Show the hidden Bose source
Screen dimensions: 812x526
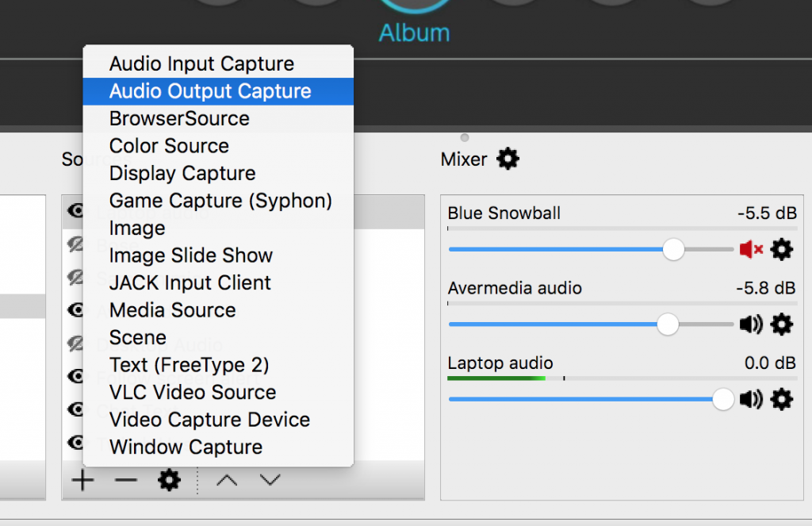tap(75, 244)
